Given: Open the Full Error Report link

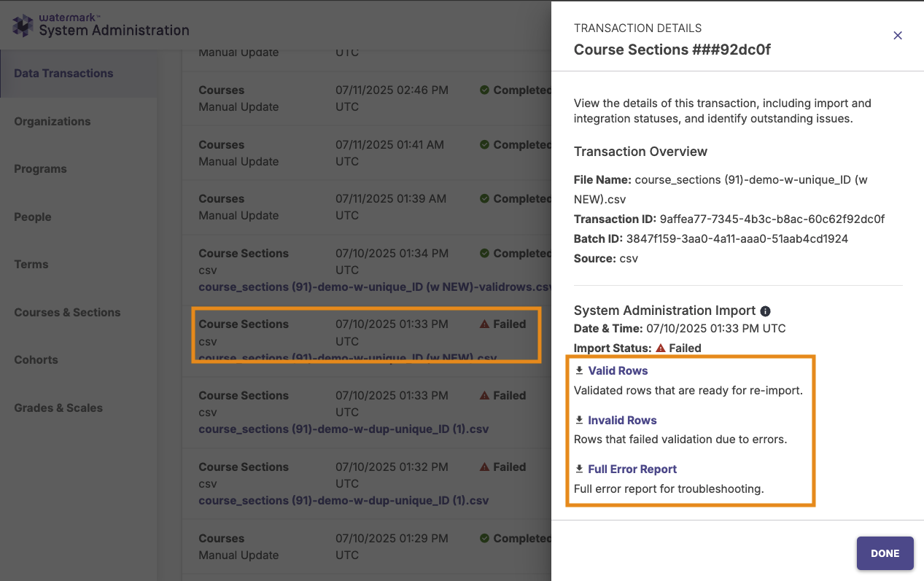Looking at the screenshot, I should [632, 469].
